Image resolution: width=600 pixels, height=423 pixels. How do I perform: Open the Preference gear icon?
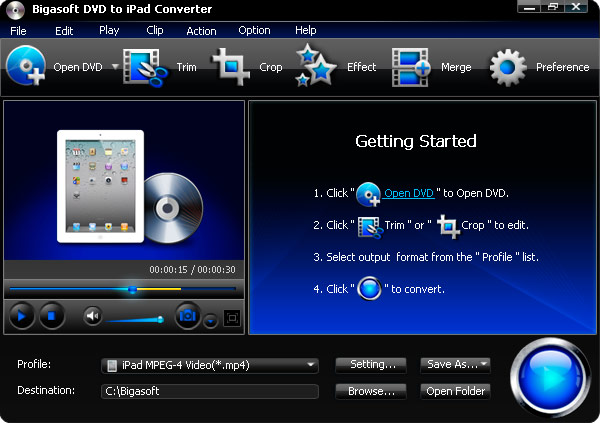click(508, 67)
